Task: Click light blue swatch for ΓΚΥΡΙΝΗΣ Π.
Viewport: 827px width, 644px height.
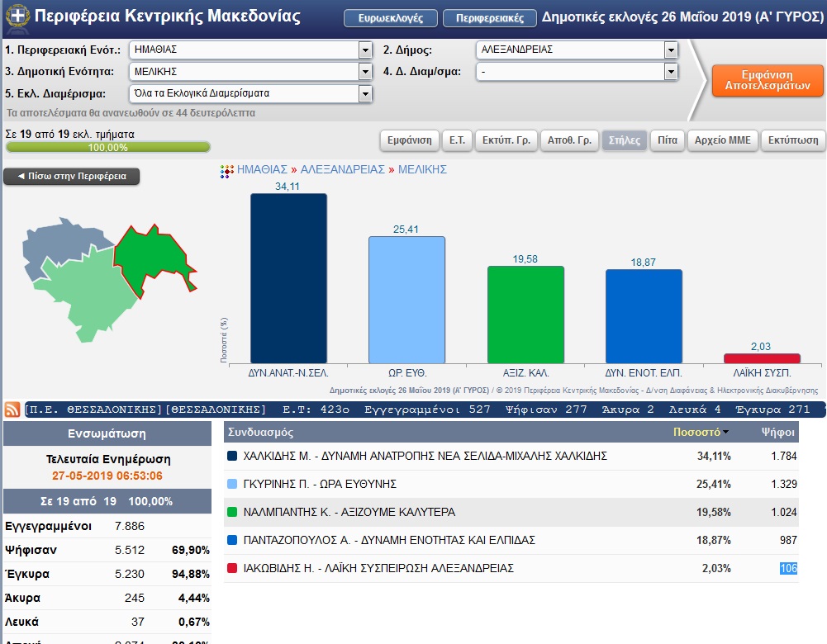Action: 231,484
